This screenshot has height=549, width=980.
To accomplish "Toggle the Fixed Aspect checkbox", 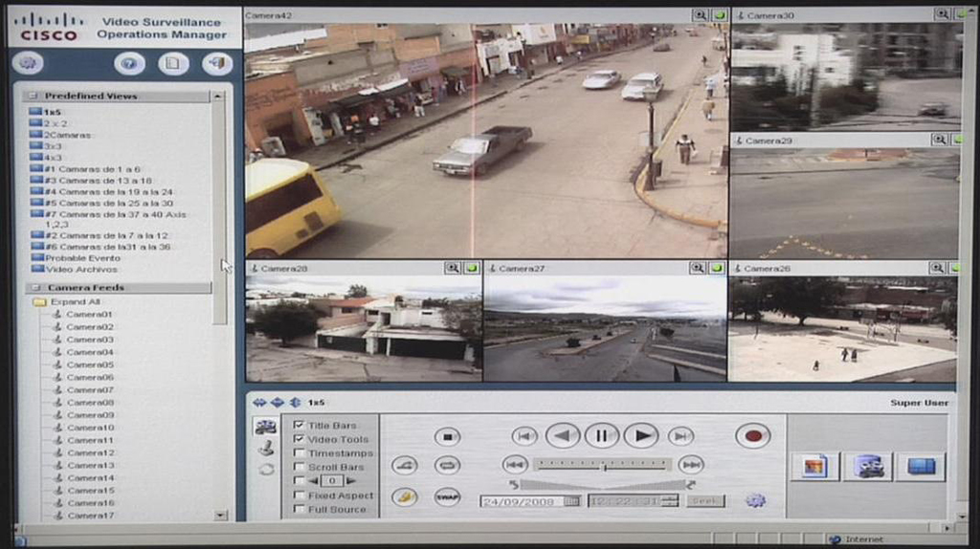I will (x=300, y=495).
